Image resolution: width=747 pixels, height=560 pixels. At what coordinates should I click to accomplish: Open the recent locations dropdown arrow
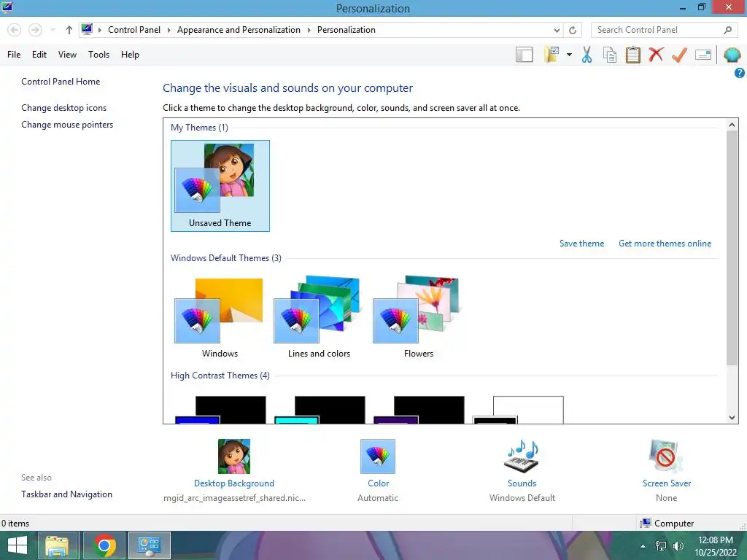click(x=53, y=30)
